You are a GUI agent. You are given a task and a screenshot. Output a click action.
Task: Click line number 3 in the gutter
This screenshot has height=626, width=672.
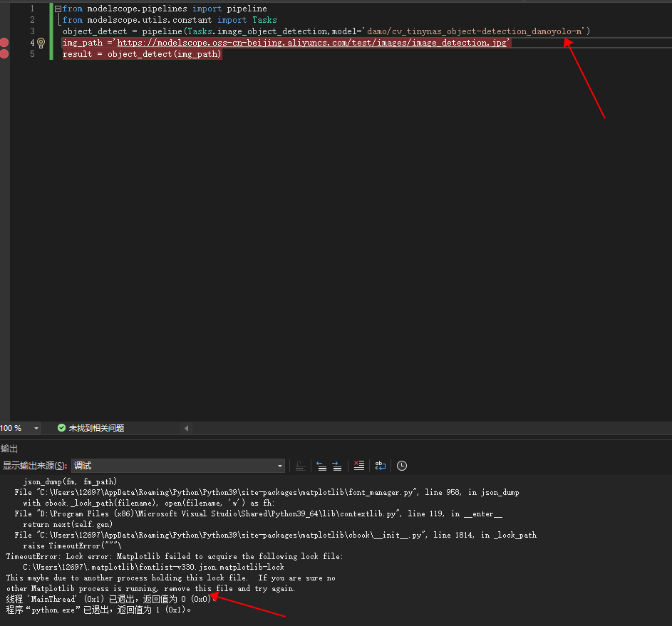click(x=32, y=31)
